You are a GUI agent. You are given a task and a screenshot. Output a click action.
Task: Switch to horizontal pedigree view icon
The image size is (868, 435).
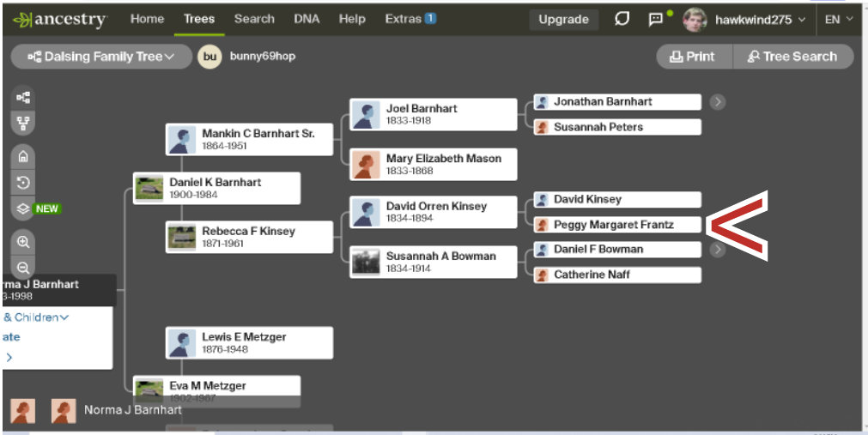pyautogui.click(x=23, y=98)
